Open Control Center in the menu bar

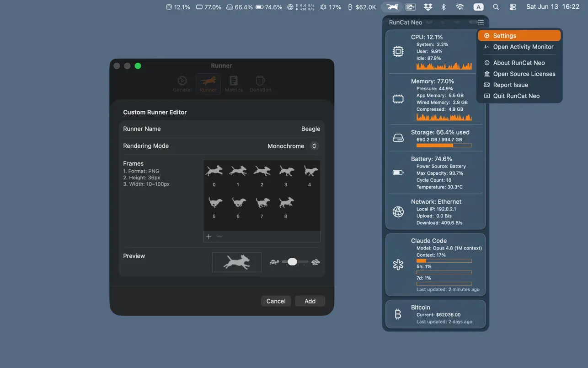[x=513, y=7]
